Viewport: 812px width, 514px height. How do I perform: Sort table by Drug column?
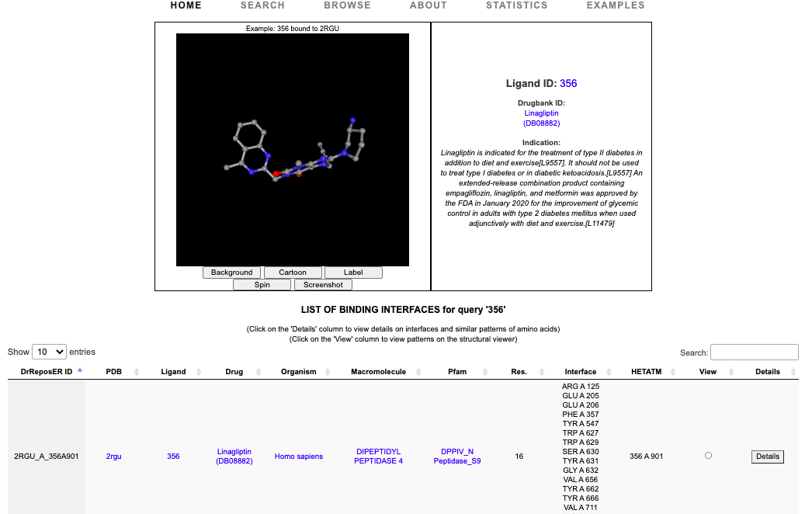pos(234,371)
